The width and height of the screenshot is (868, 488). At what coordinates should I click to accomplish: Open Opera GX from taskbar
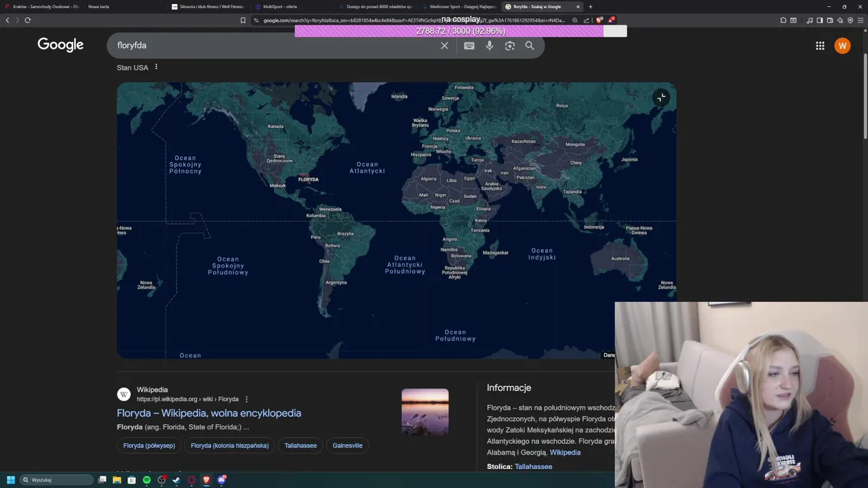coord(191,480)
